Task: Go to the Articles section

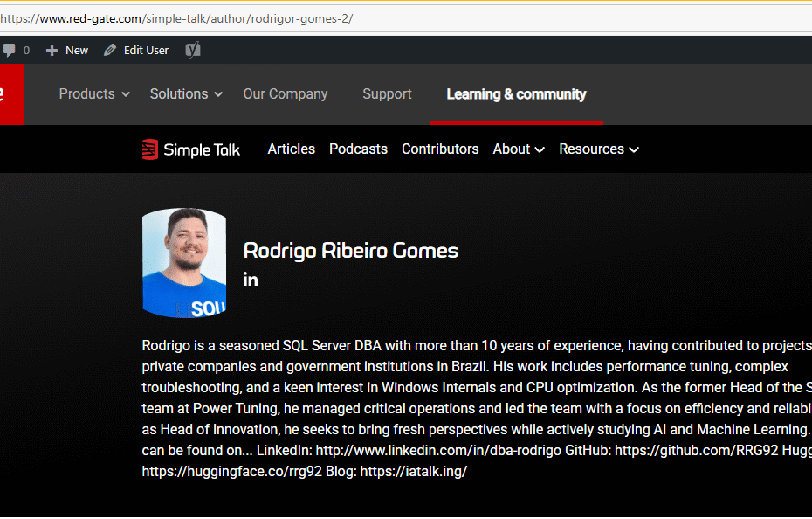Action: pos(291,149)
